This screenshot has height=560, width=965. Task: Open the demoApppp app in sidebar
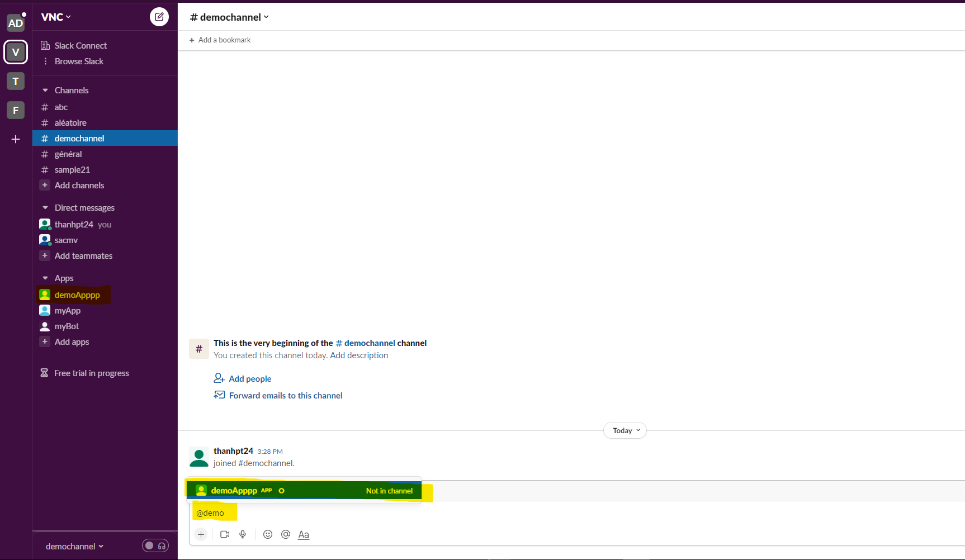click(105, 295)
